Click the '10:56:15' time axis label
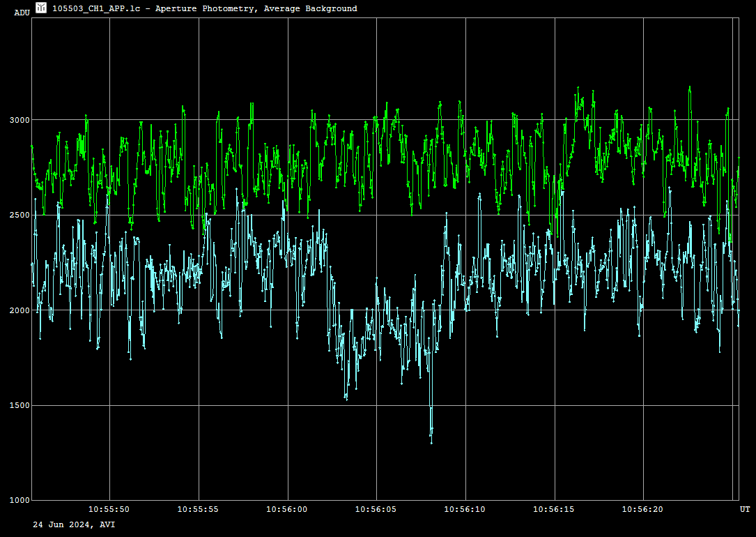This screenshot has height=537, width=756. 554,509
